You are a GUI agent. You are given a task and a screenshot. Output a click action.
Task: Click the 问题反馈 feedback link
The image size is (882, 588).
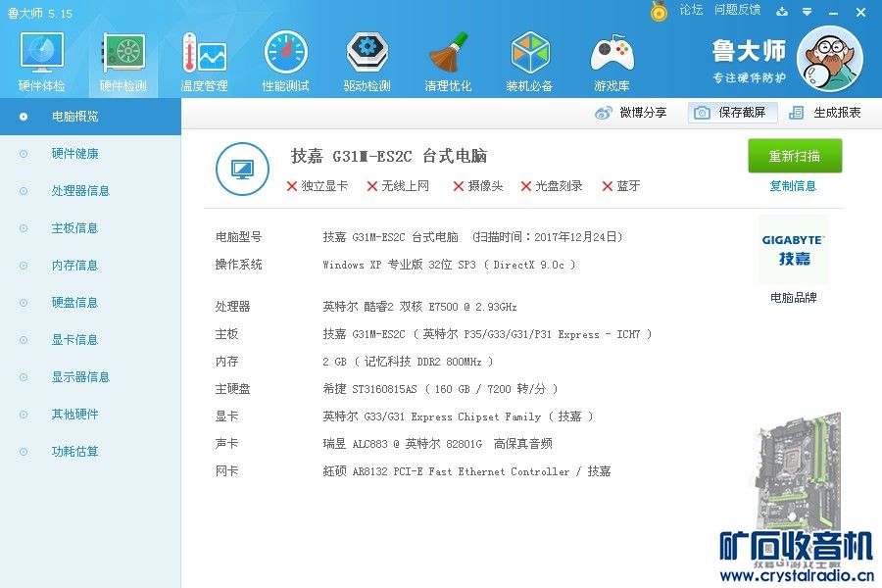737,10
